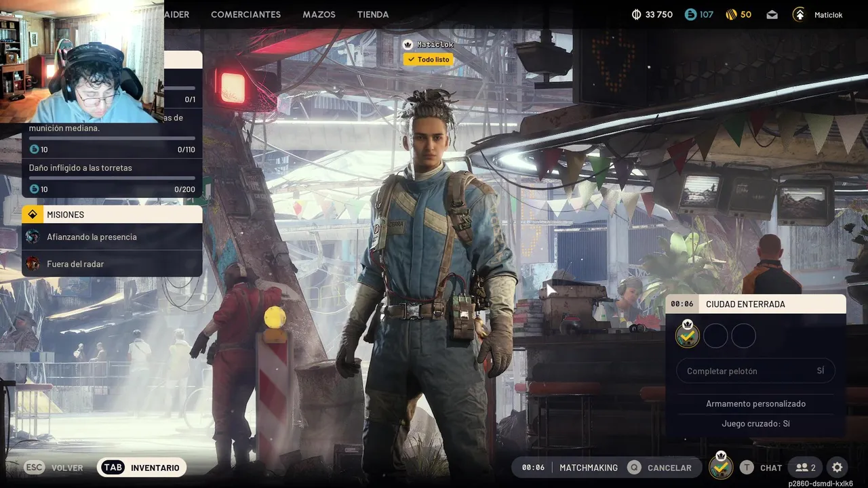Open the Inventario button
The image size is (868, 488).
pyautogui.click(x=142, y=467)
